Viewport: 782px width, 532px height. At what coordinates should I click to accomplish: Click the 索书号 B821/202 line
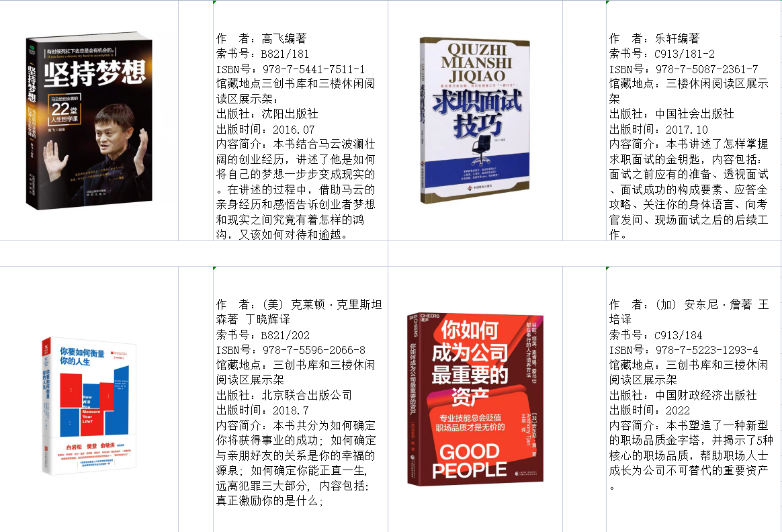pos(262,335)
